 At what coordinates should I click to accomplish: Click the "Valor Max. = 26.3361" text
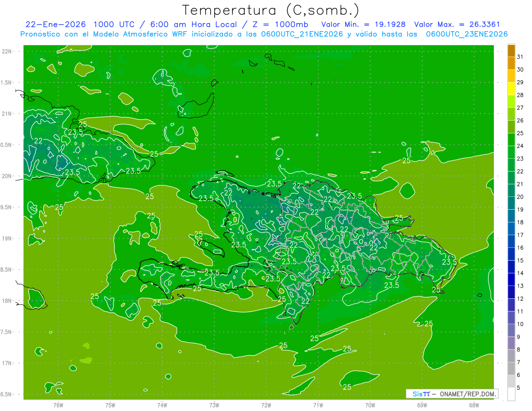pos(457,25)
